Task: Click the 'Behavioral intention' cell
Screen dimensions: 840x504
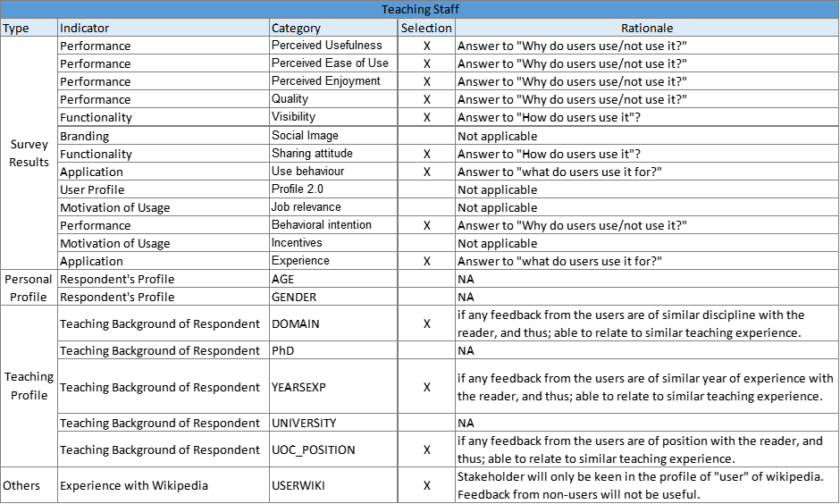Action: click(x=333, y=225)
